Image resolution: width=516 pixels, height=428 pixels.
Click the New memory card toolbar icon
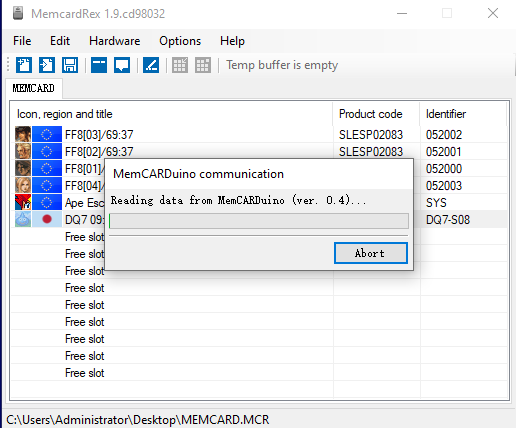[24, 65]
